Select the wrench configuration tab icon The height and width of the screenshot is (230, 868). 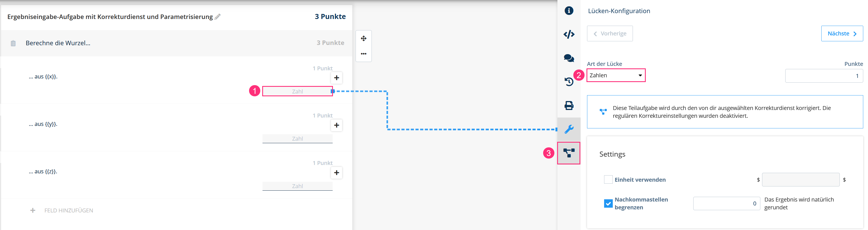pos(569,129)
